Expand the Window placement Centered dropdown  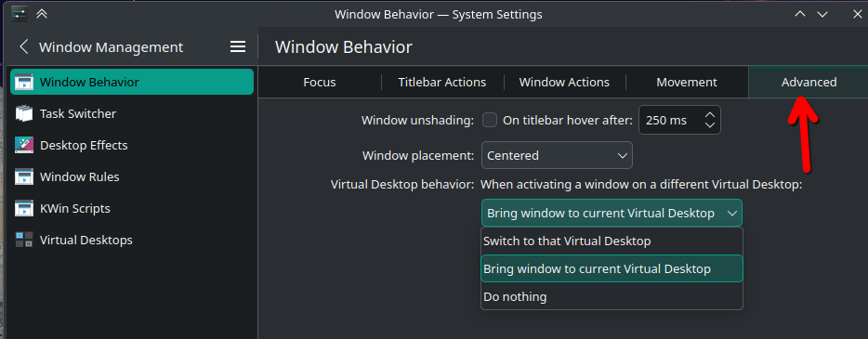(557, 155)
